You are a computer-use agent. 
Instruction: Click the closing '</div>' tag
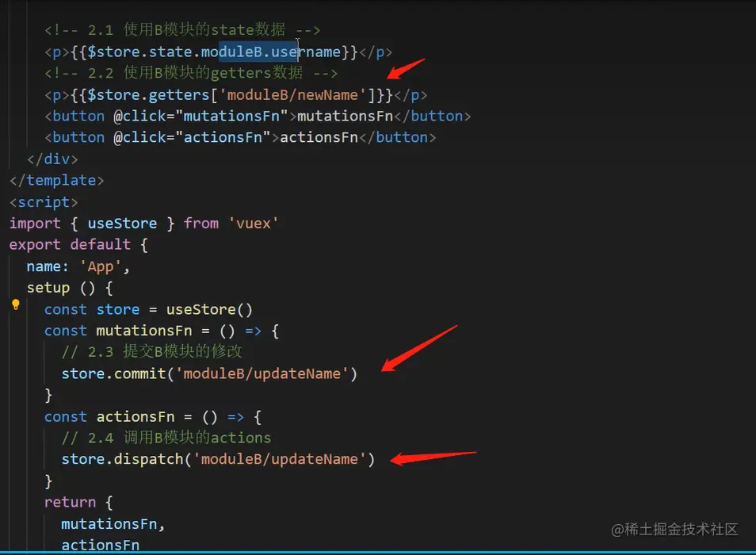coord(52,159)
